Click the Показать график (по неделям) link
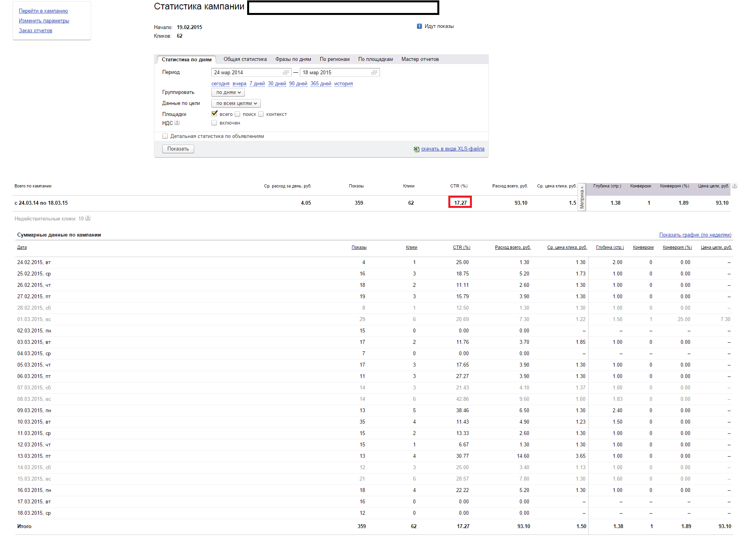 click(x=695, y=235)
